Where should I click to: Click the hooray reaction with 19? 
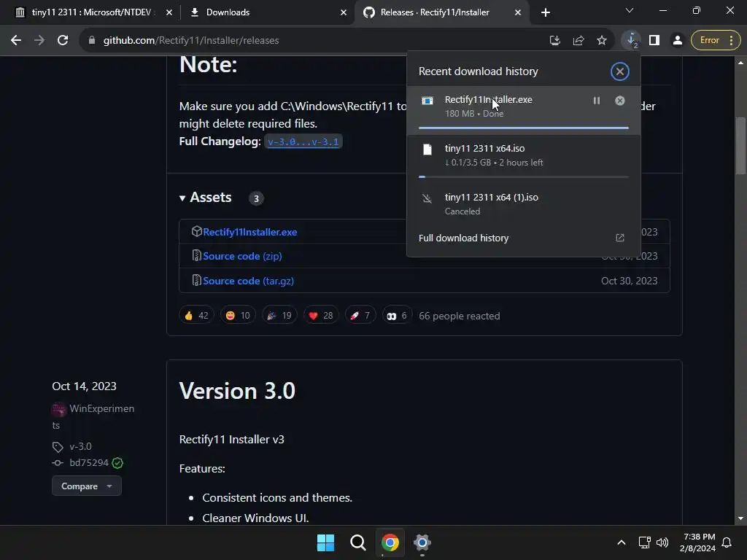[x=279, y=315]
